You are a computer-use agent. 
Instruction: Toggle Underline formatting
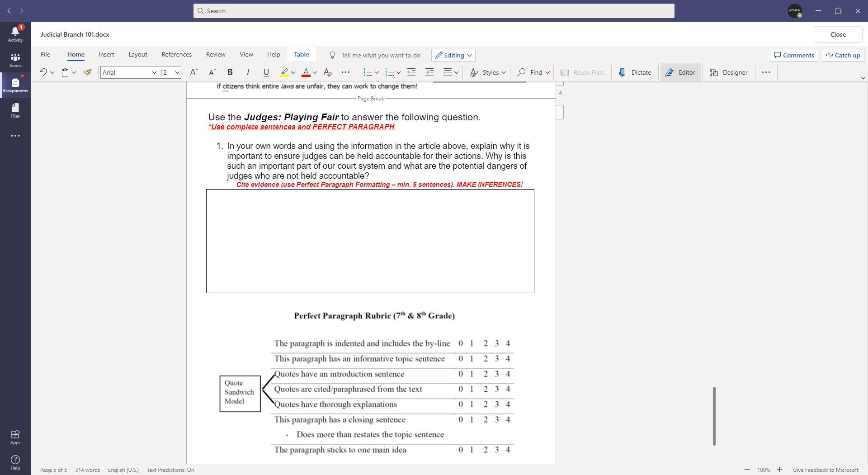click(x=266, y=72)
